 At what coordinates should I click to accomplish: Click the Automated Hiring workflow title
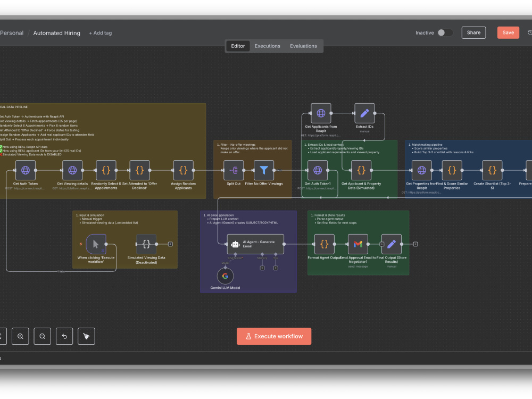pyautogui.click(x=57, y=33)
